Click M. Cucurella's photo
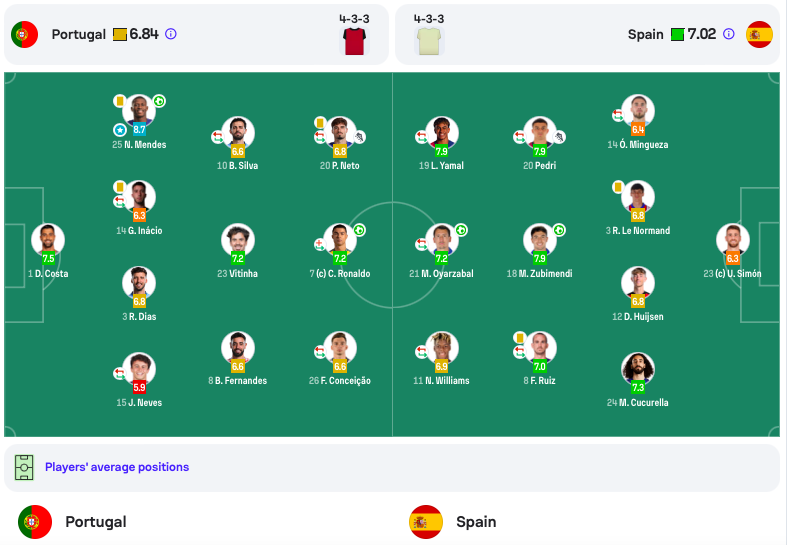The width and height of the screenshot is (787, 545). [x=637, y=368]
